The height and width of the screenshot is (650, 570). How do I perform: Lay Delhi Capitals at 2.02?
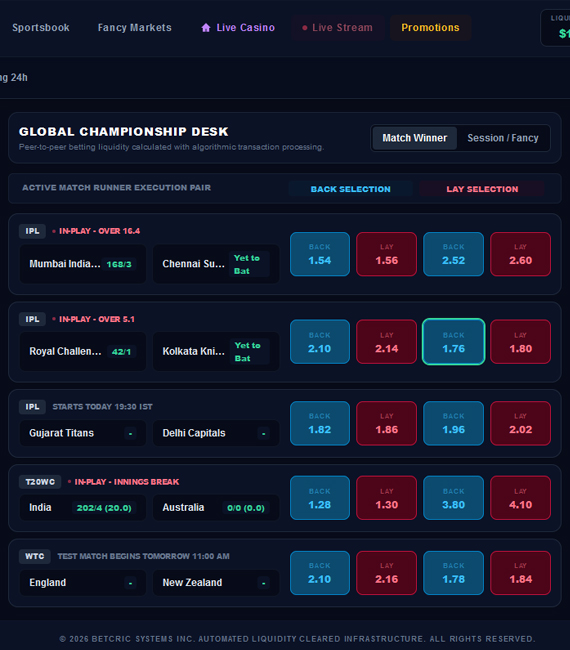coord(521,423)
